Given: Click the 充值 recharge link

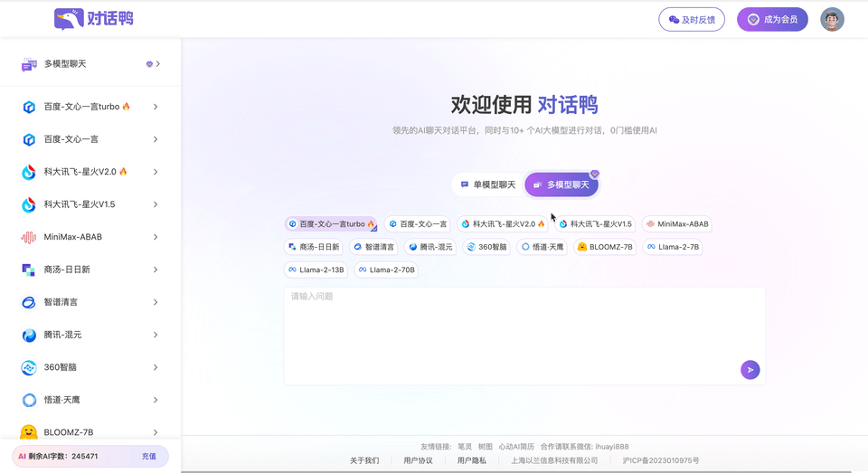Looking at the screenshot, I should coord(149,457).
